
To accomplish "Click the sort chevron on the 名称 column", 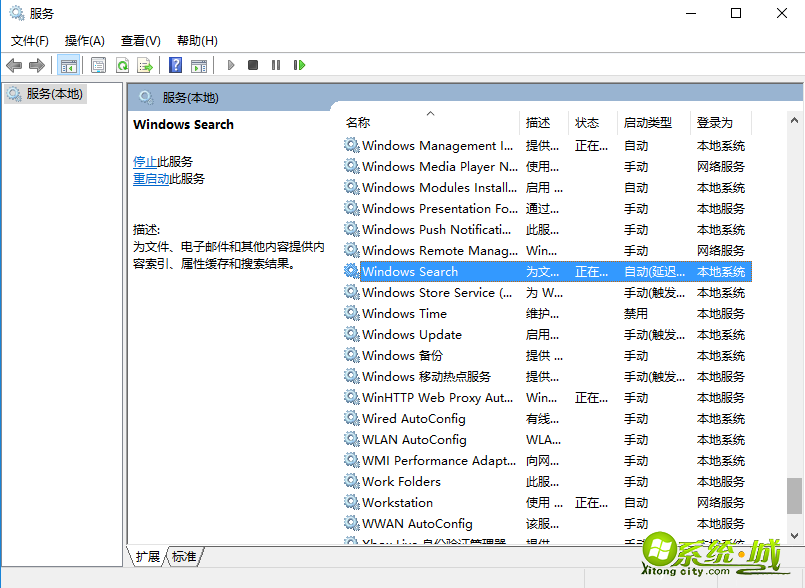I will pyautogui.click(x=432, y=112).
